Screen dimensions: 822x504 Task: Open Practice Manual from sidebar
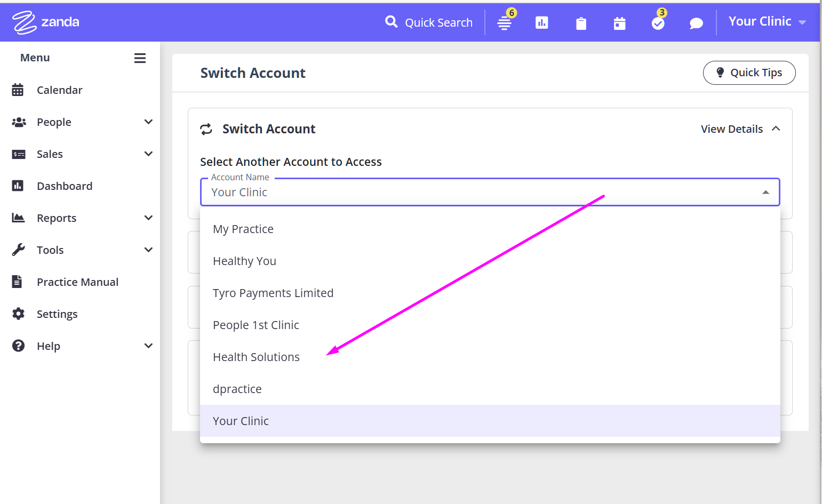pos(77,282)
